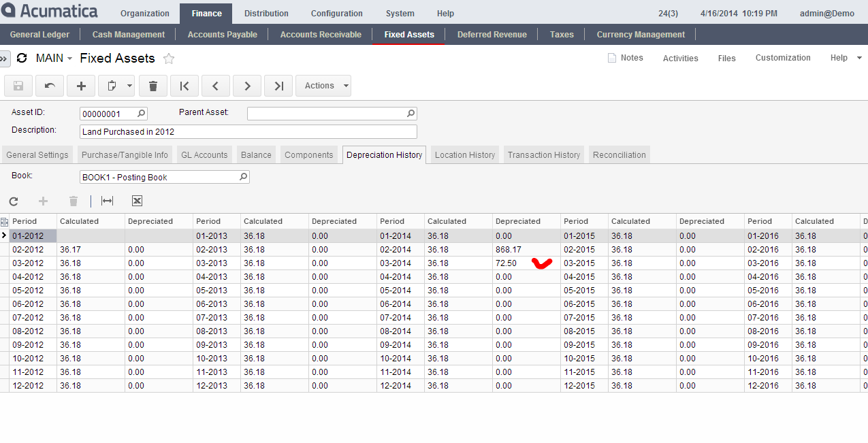This screenshot has width=868, height=443.
Task: Open the Configuration menu
Action: (337, 14)
